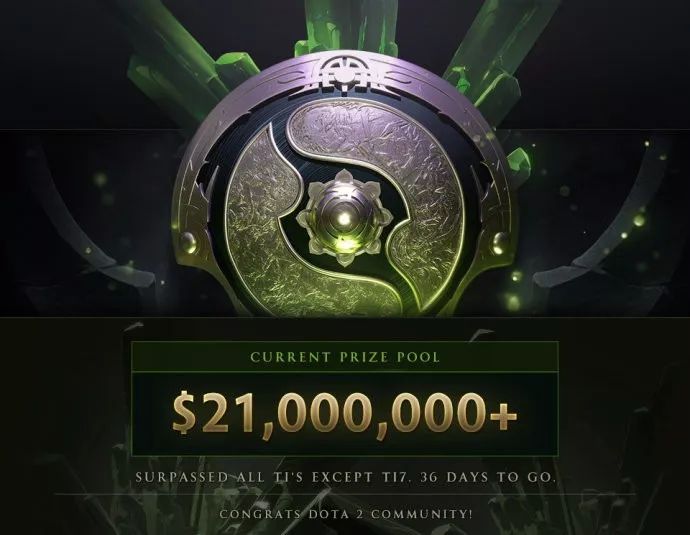Select the CURRENT PRIZE POOL header bar
The image size is (690, 535).
coord(345,356)
